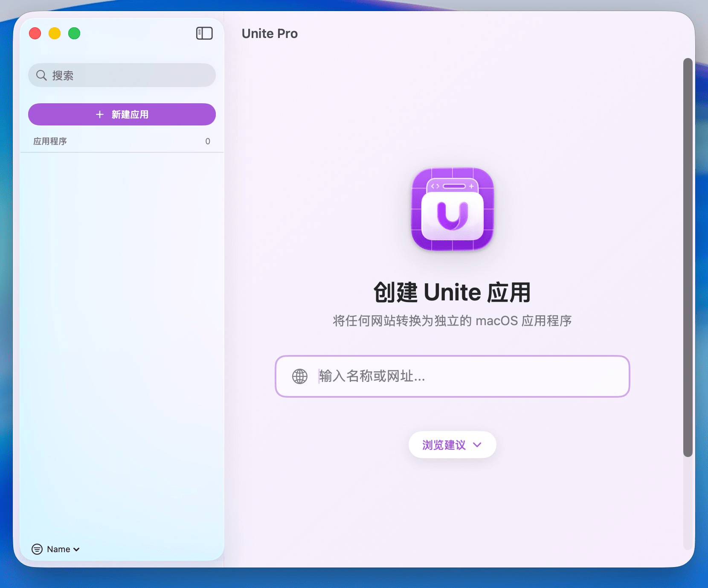Click the globe icon in the URL field

coord(300,377)
